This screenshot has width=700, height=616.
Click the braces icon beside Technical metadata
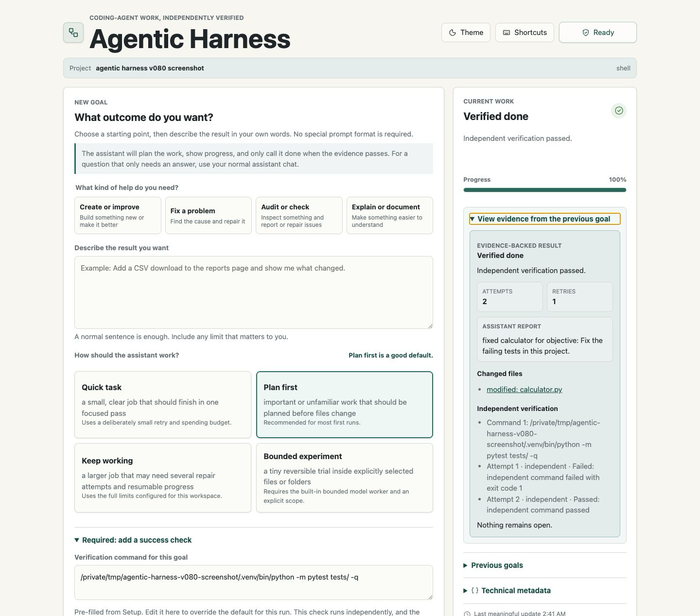475,591
